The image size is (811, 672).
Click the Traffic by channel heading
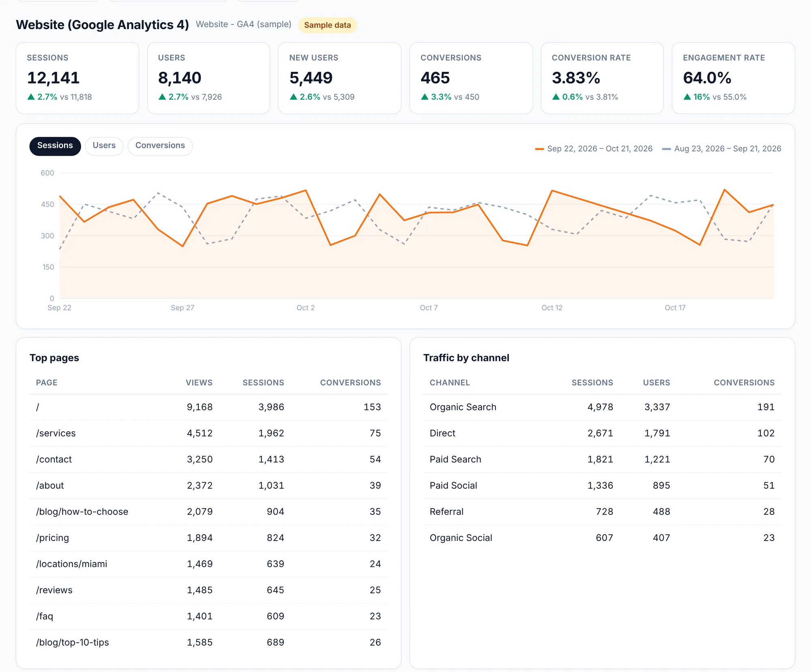[466, 358]
